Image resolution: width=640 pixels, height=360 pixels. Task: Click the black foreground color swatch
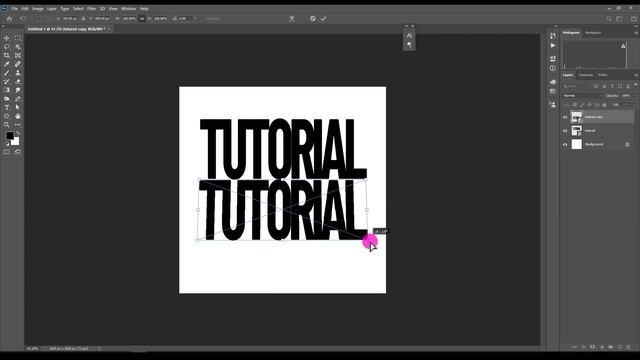pos(9,136)
